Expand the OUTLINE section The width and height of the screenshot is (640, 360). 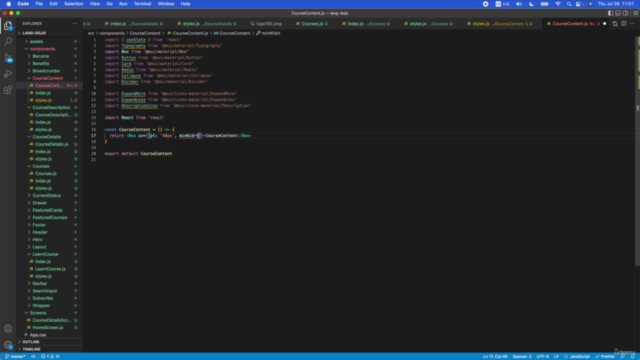tap(31, 342)
